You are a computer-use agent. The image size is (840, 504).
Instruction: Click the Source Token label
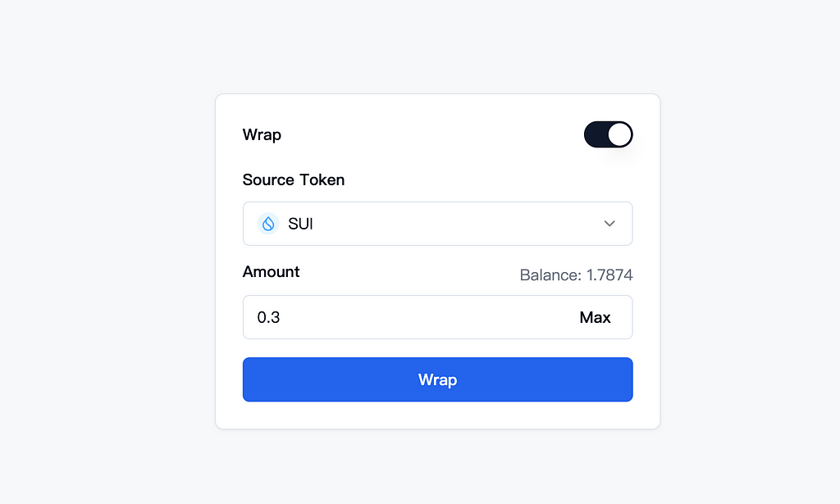tap(294, 179)
